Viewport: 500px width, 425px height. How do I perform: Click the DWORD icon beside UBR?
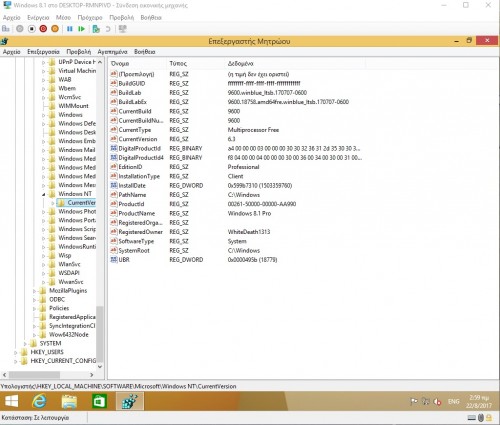point(114,259)
